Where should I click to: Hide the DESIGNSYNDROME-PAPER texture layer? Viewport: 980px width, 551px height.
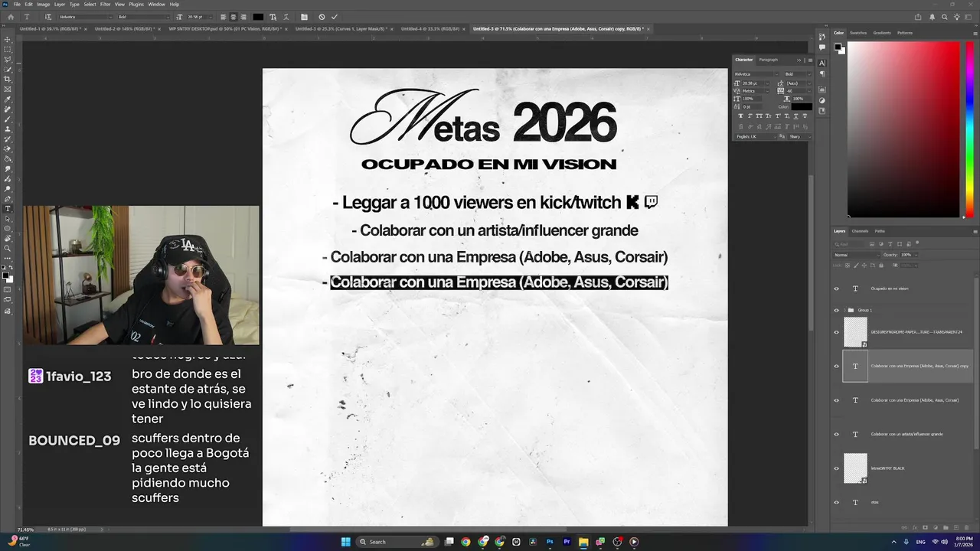tap(836, 332)
